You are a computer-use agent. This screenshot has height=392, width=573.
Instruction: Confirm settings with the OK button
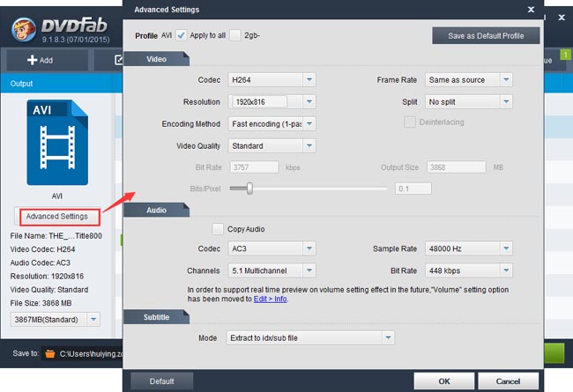click(x=444, y=381)
